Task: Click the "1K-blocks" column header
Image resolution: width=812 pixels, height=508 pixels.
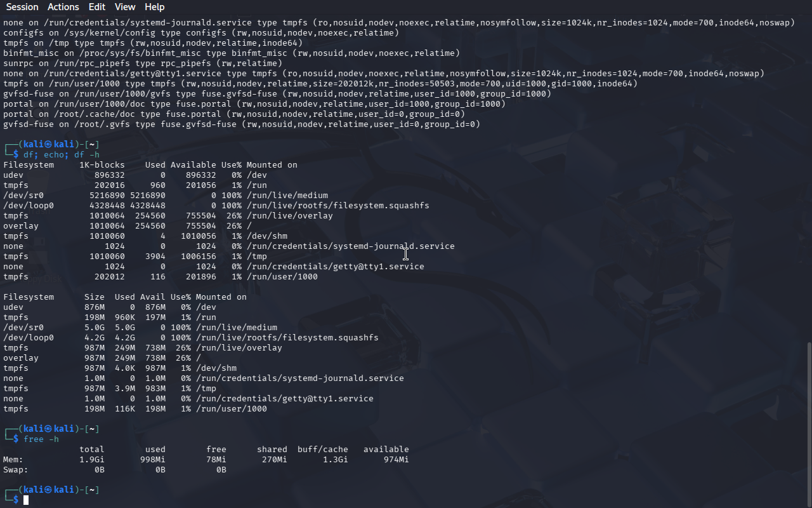Action: click(101, 165)
